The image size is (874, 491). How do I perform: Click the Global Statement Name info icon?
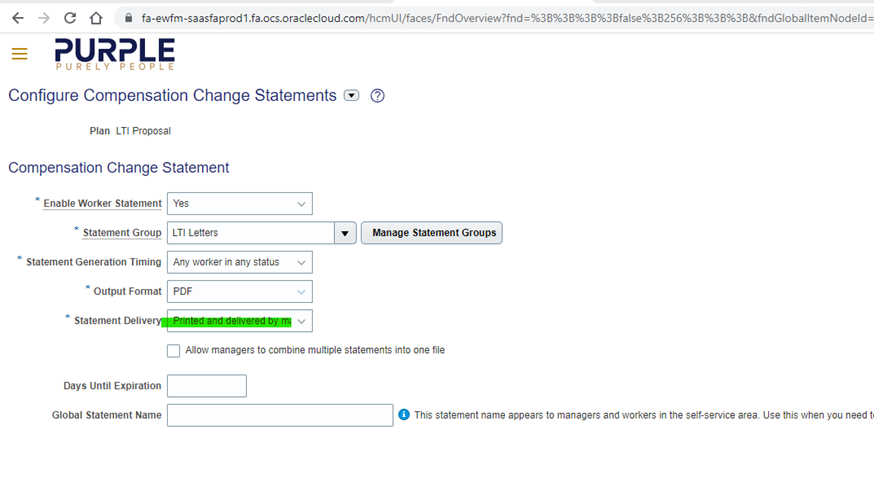tap(404, 415)
